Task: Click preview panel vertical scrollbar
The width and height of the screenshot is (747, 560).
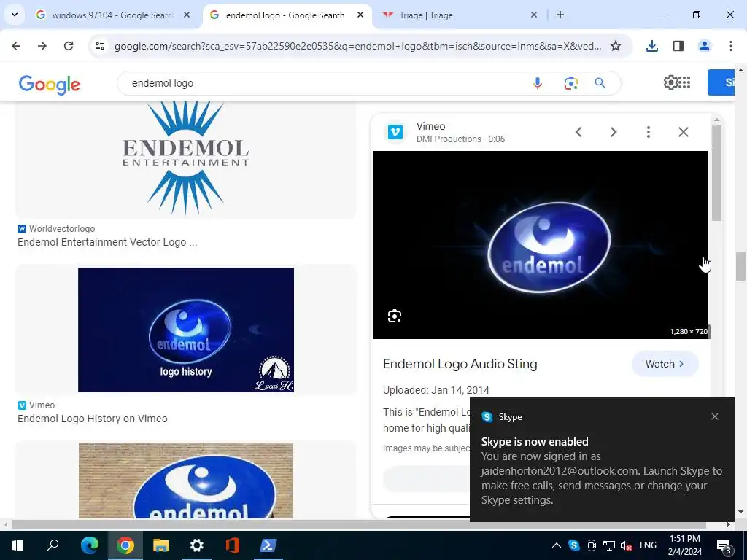Action: (716, 174)
